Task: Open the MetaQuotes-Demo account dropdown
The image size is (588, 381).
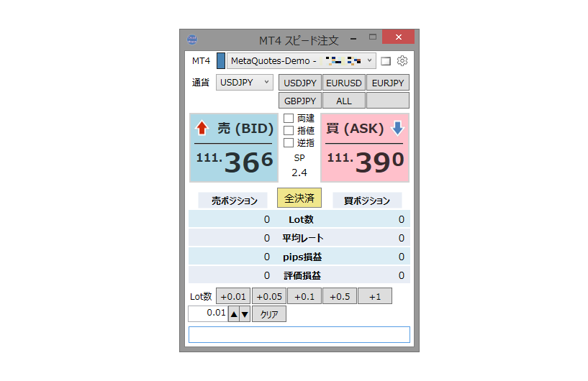Action: (x=301, y=60)
